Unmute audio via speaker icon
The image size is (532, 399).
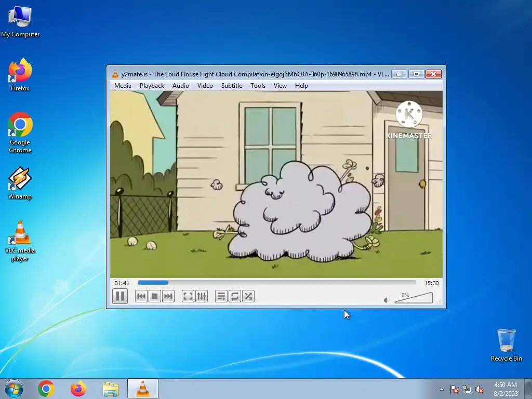[x=386, y=300]
